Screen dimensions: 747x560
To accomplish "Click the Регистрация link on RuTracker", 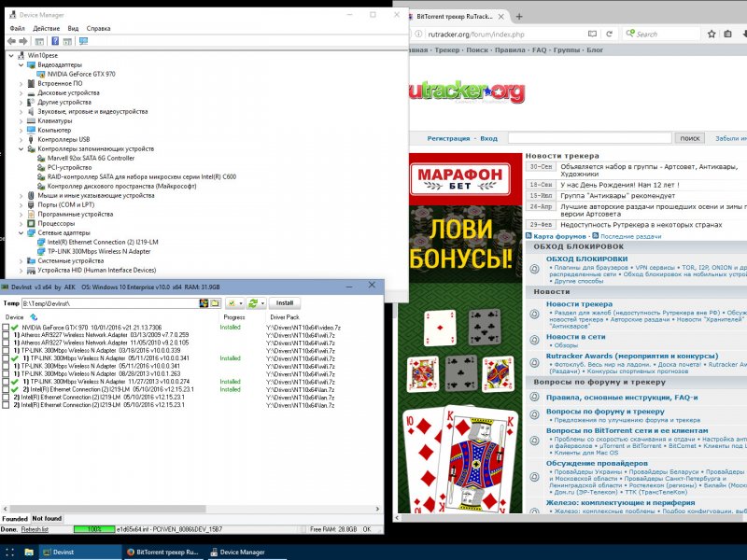I will [x=448, y=138].
